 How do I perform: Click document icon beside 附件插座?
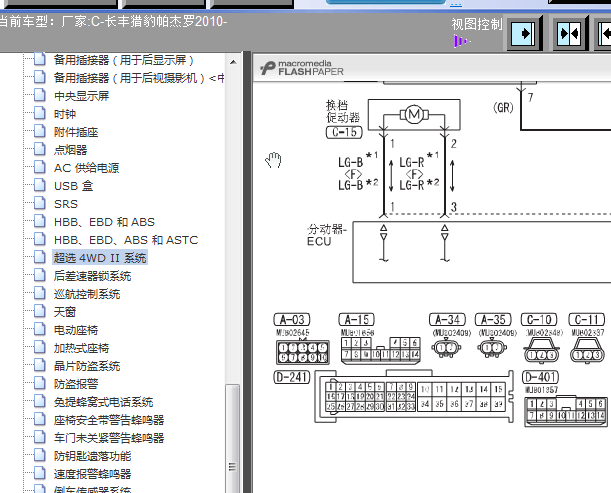pyautogui.click(x=40, y=131)
